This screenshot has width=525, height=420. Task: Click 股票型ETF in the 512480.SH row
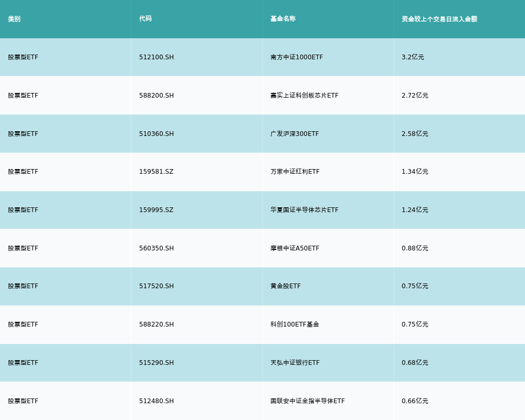(23, 401)
